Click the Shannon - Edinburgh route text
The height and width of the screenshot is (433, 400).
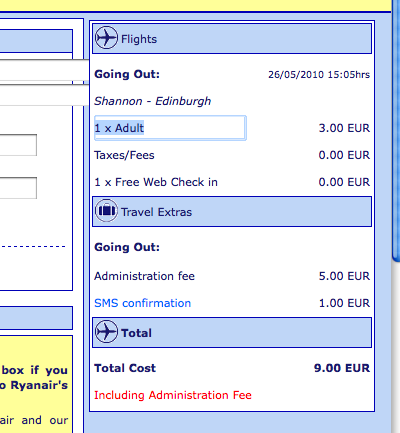click(x=153, y=101)
